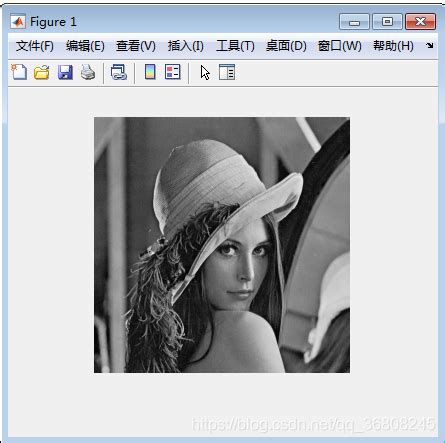Open the 帮助(H) menu
This screenshot has height=443, width=445.
[393, 46]
